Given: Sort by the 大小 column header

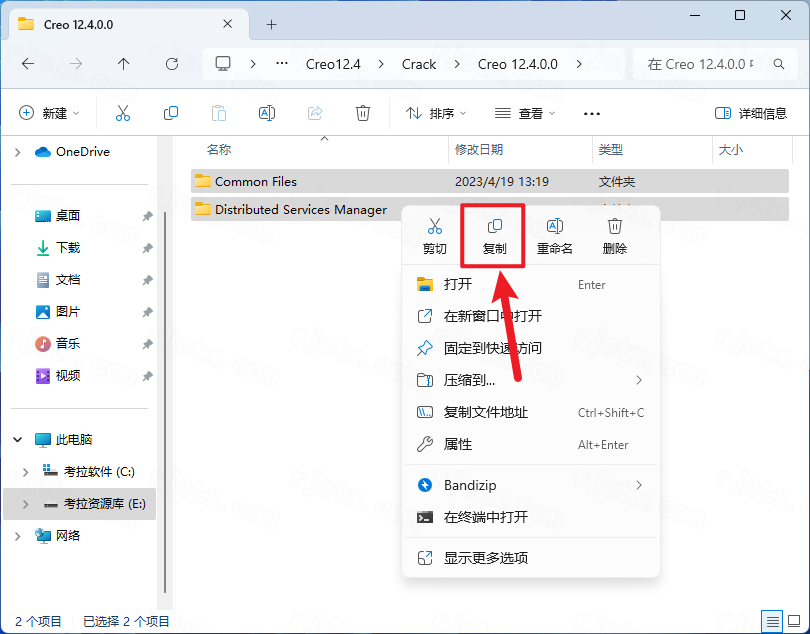Looking at the screenshot, I should [x=752, y=150].
